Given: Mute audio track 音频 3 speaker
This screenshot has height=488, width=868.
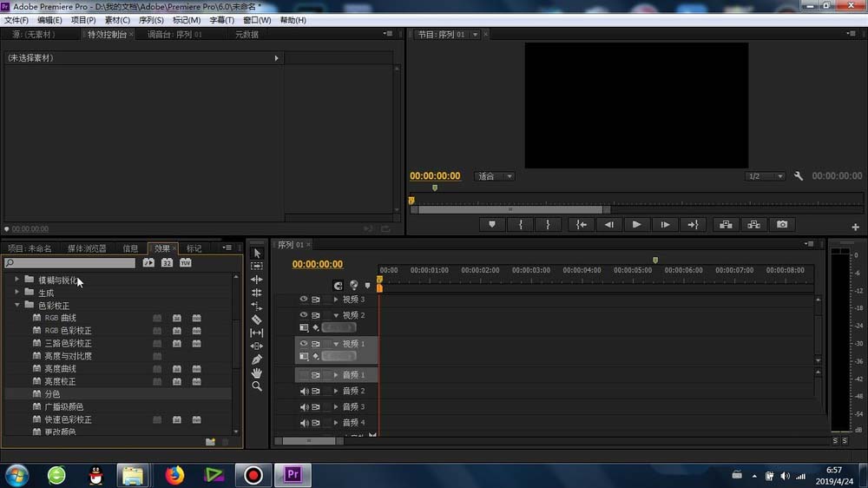Looking at the screenshot, I should 304,406.
